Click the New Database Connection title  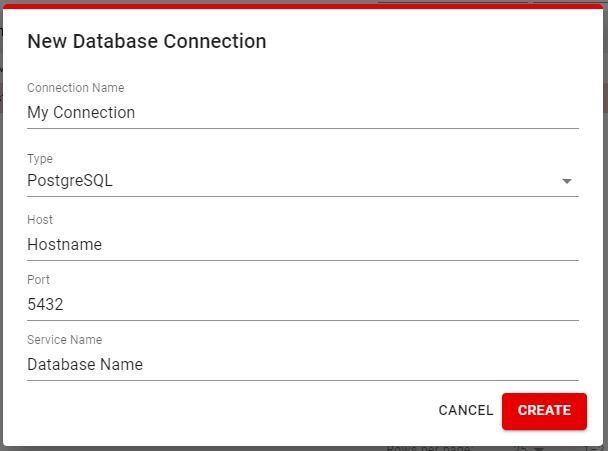coord(146,41)
